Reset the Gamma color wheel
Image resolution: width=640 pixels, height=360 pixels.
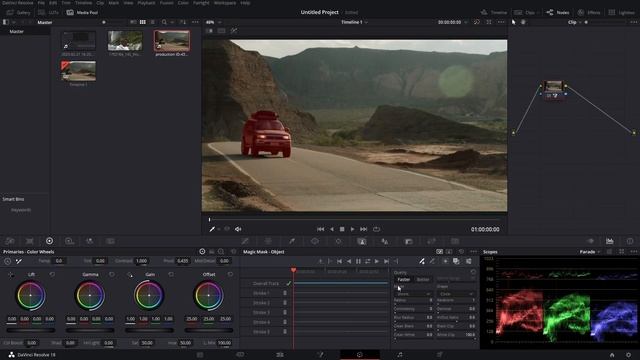[x=112, y=275]
